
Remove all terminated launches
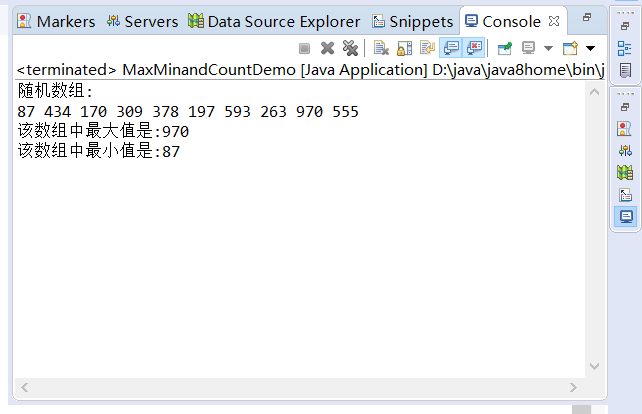pyautogui.click(x=350, y=48)
